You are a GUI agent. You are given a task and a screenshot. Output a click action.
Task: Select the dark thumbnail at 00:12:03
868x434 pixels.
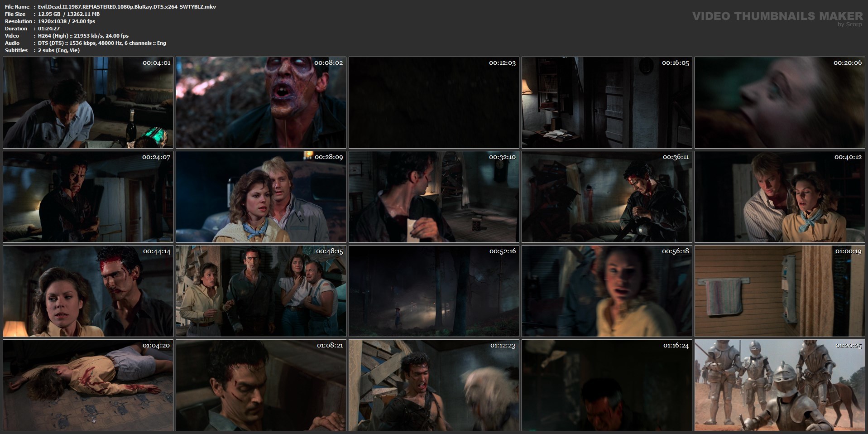(434, 102)
